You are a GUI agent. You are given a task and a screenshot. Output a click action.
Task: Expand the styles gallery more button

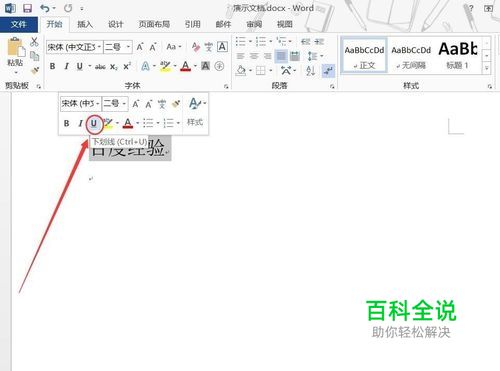[487, 69]
